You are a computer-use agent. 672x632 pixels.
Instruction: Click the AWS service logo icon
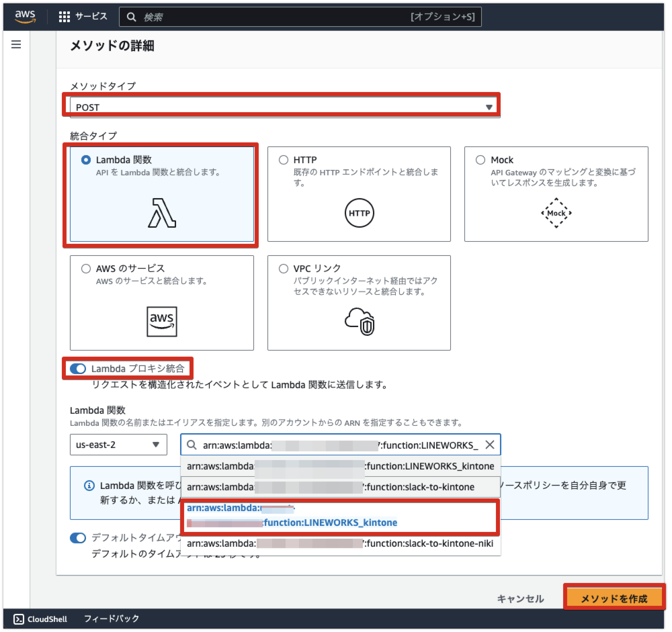tap(162, 321)
